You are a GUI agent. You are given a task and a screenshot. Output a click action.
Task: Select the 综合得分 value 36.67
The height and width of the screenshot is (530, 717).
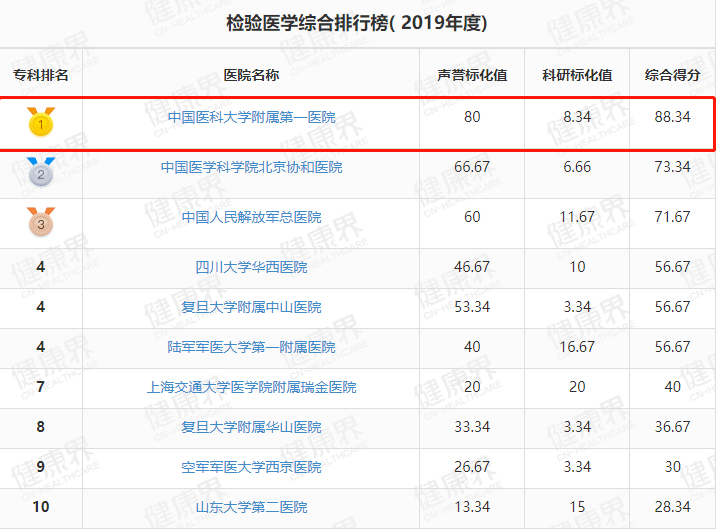[x=672, y=427]
